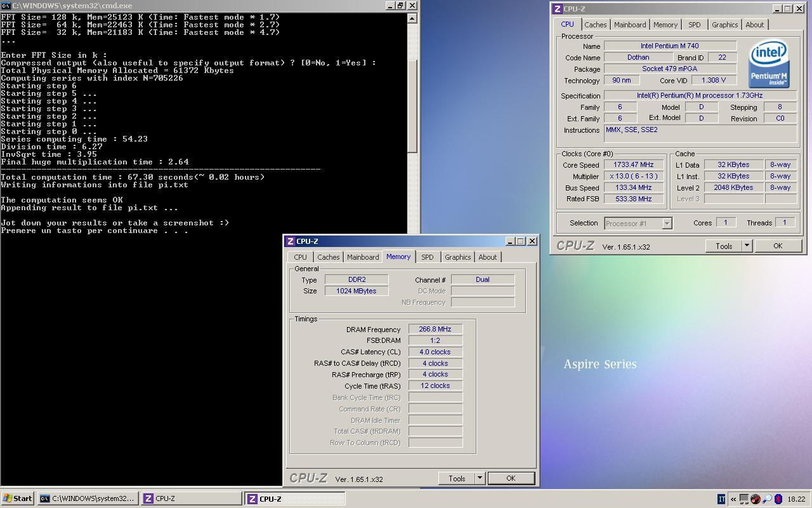Click the FSB:DRAM value 1:2
This screenshot has height=508, width=812.
(435, 340)
